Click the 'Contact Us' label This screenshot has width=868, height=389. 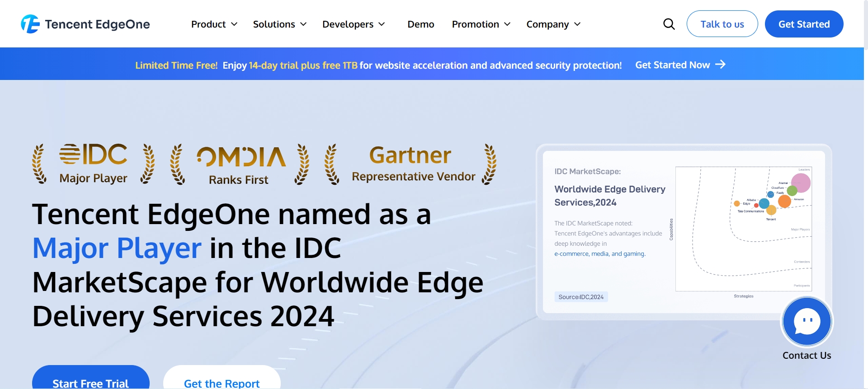(807, 356)
